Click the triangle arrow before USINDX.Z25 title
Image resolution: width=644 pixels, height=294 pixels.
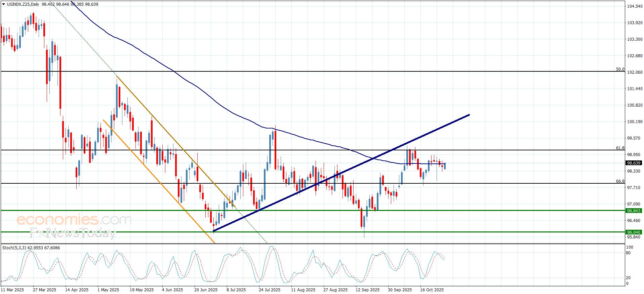coord(3,4)
